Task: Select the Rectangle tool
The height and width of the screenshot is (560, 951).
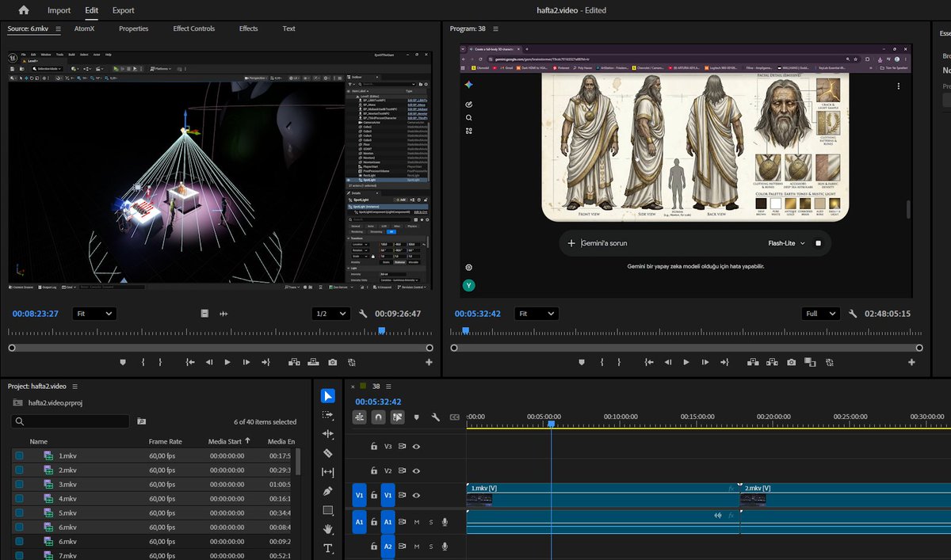Action: (x=328, y=510)
